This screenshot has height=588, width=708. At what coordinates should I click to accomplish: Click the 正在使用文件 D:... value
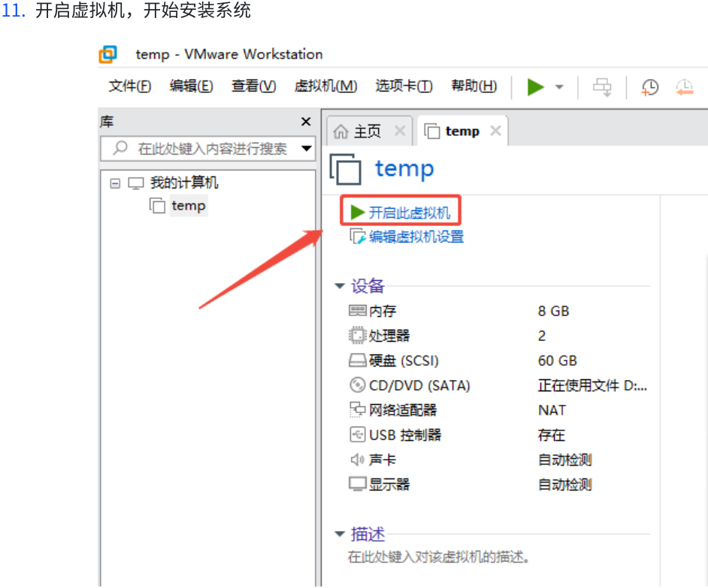click(x=592, y=385)
